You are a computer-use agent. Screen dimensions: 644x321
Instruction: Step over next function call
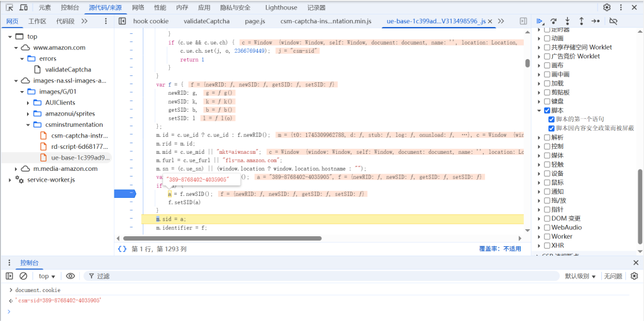pyautogui.click(x=553, y=21)
